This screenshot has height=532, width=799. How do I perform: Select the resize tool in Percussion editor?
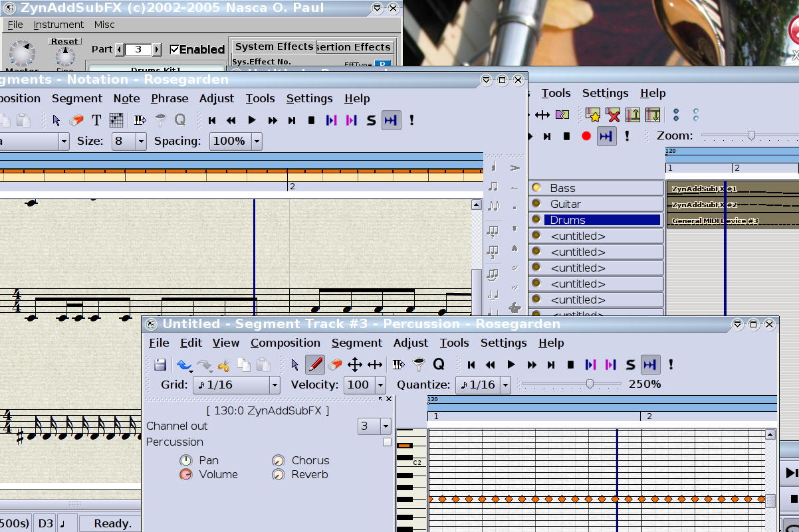pyautogui.click(x=375, y=365)
